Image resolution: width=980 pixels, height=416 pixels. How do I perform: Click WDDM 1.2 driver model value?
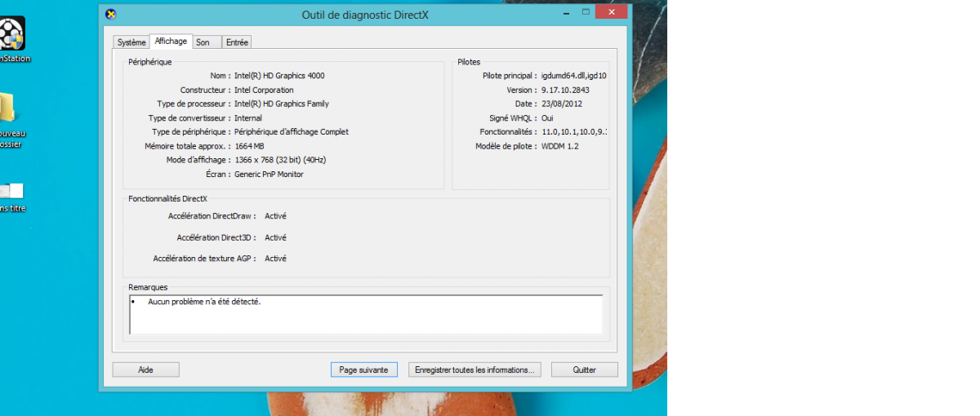pyautogui.click(x=559, y=146)
